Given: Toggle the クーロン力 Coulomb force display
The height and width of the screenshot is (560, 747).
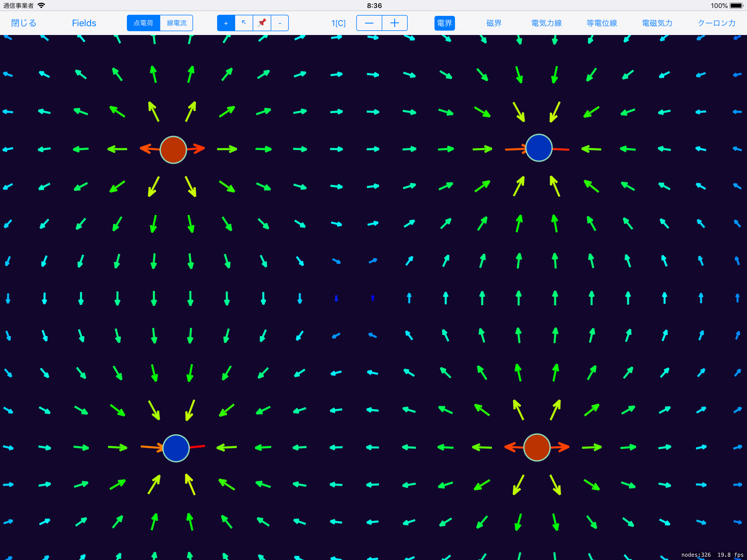Looking at the screenshot, I should pos(717,23).
